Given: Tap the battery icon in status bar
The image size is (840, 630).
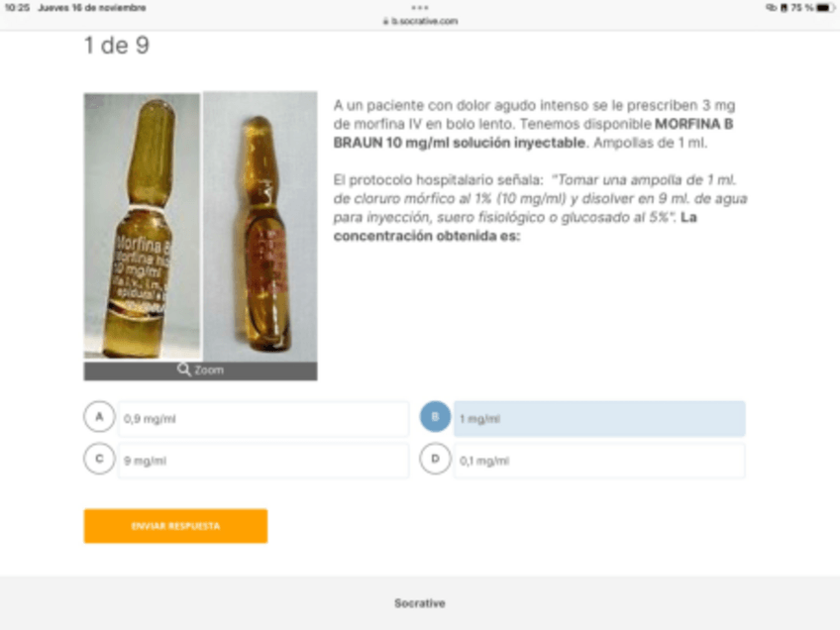Looking at the screenshot, I should click(825, 8).
